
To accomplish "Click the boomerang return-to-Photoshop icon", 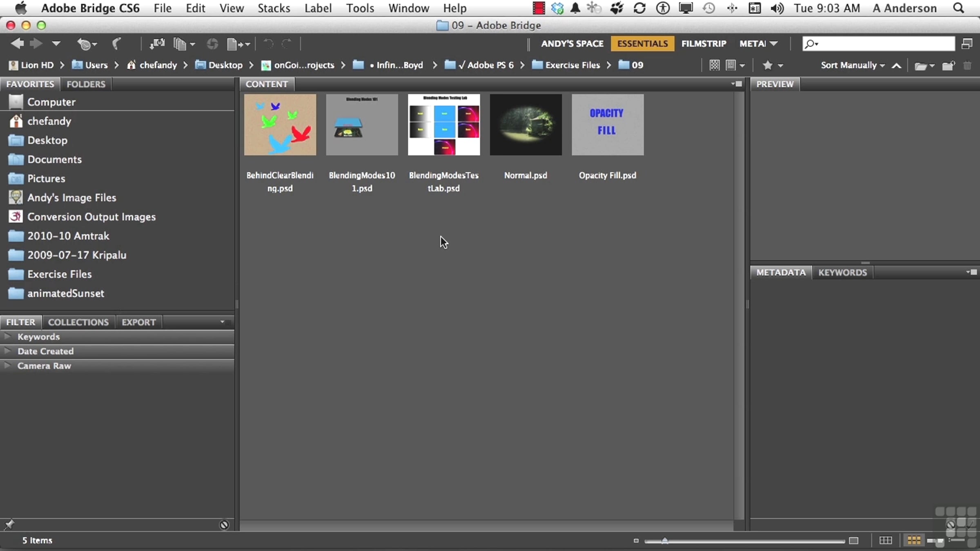I will pyautogui.click(x=117, y=44).
